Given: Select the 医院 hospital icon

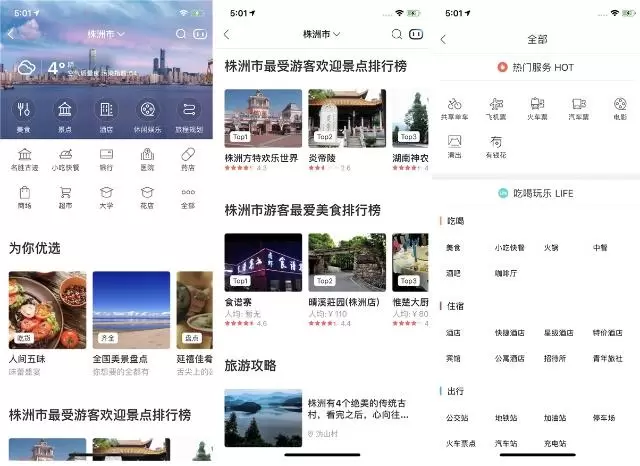Looking at the screenshot, I should 147,157.
